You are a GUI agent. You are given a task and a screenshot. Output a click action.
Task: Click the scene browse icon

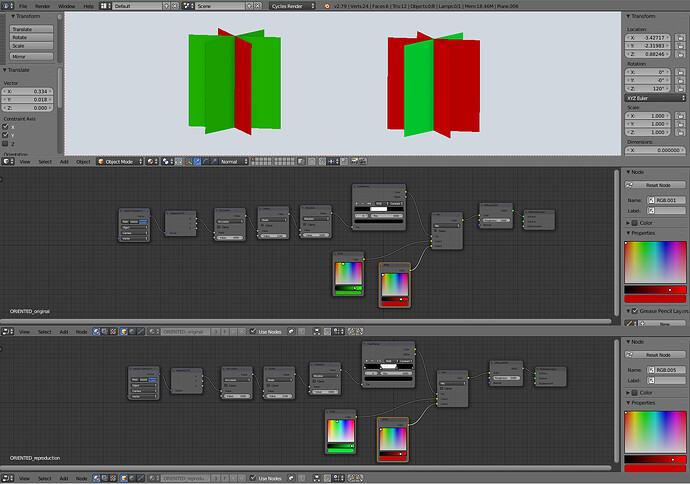pos(188,6)
